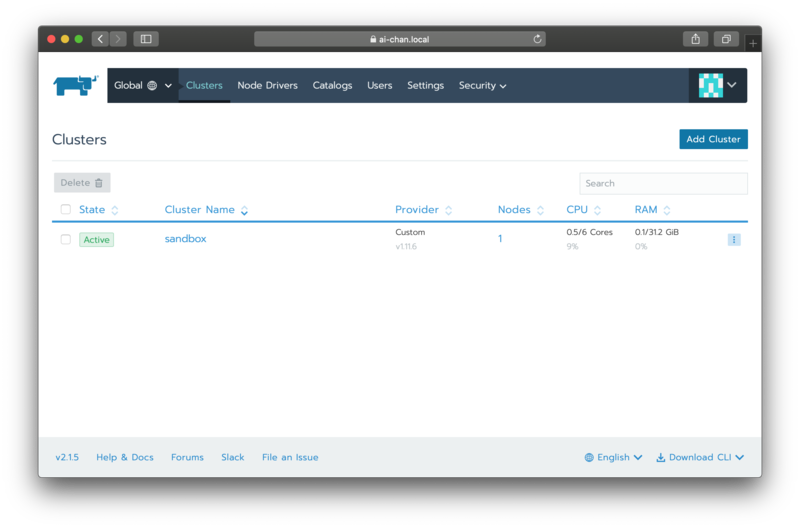Image resolution: width=800 pixels, height=528 pixels.
Task: Open the Download CLI dropdown
Action: 700,457
